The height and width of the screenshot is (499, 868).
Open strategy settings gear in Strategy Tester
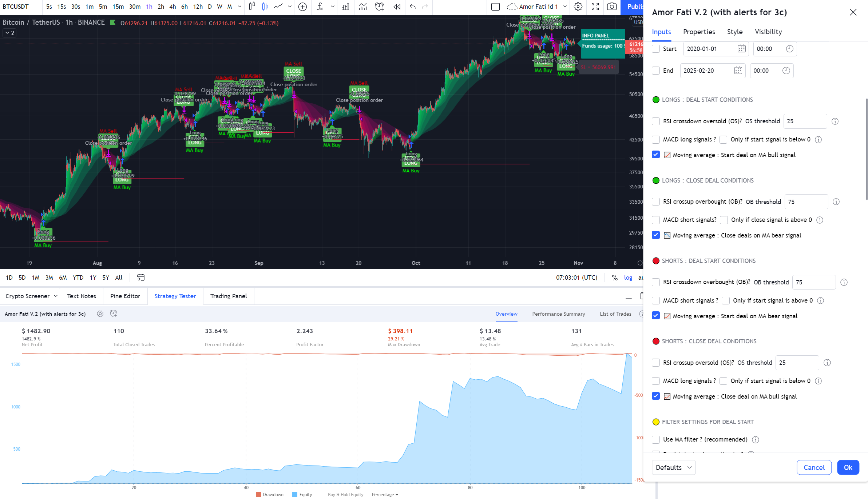tap(100, 314)
